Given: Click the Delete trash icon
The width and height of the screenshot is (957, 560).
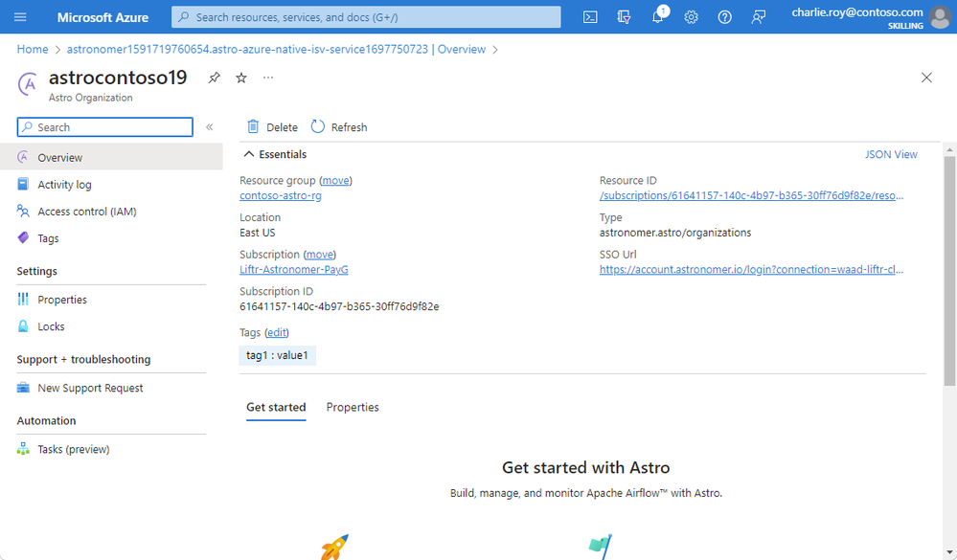Looking at the screenshot, I should [x=253, y=126].
